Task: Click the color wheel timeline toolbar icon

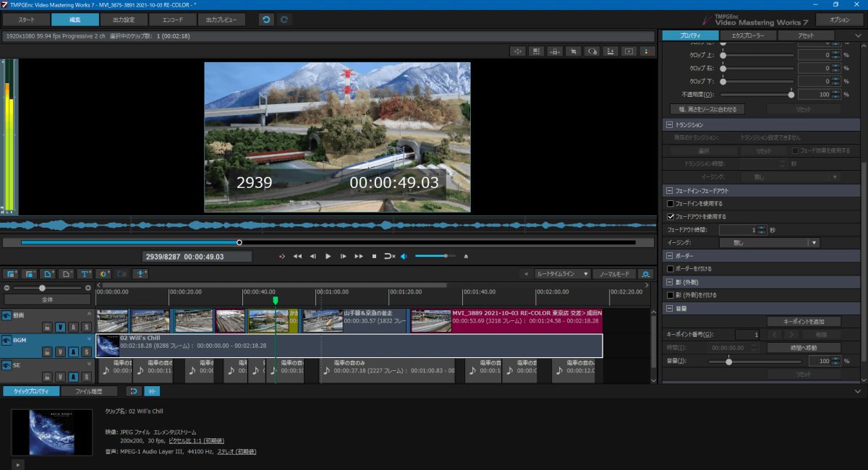Action: (x=103, y=274)
